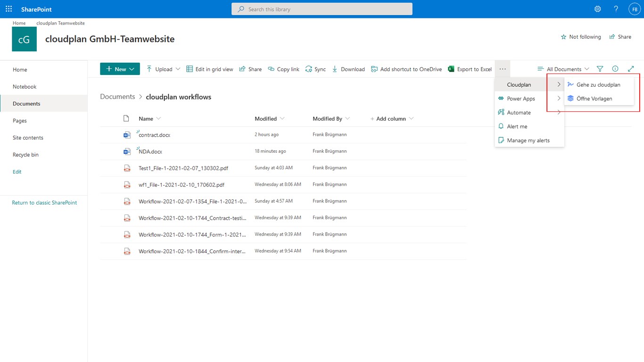The image size is (644, 362).
Task: Open the NDA.docx file
Action: point(150,151)
